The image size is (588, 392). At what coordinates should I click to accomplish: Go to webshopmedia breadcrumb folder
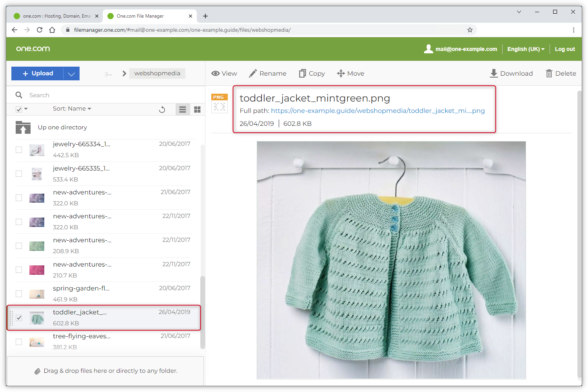point(157,73)
